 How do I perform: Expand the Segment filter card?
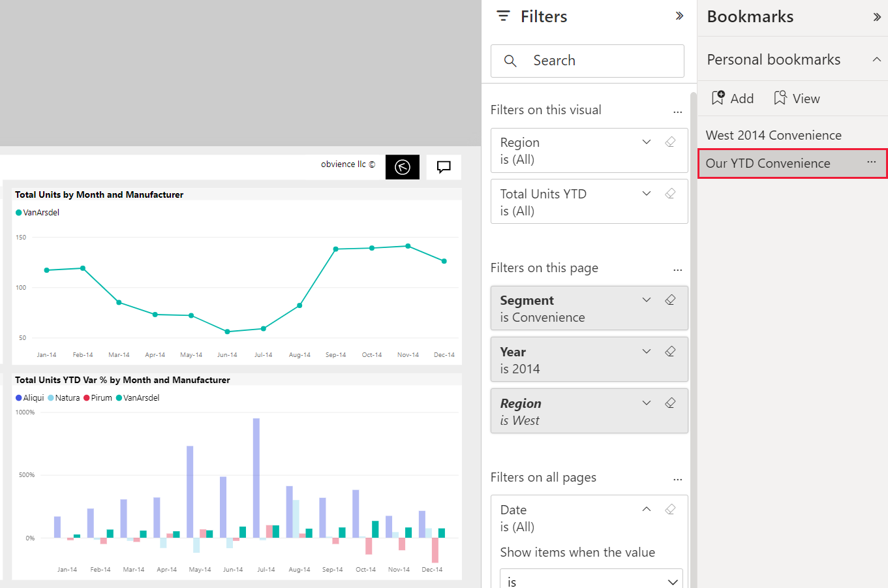click(x=647, y=300)
